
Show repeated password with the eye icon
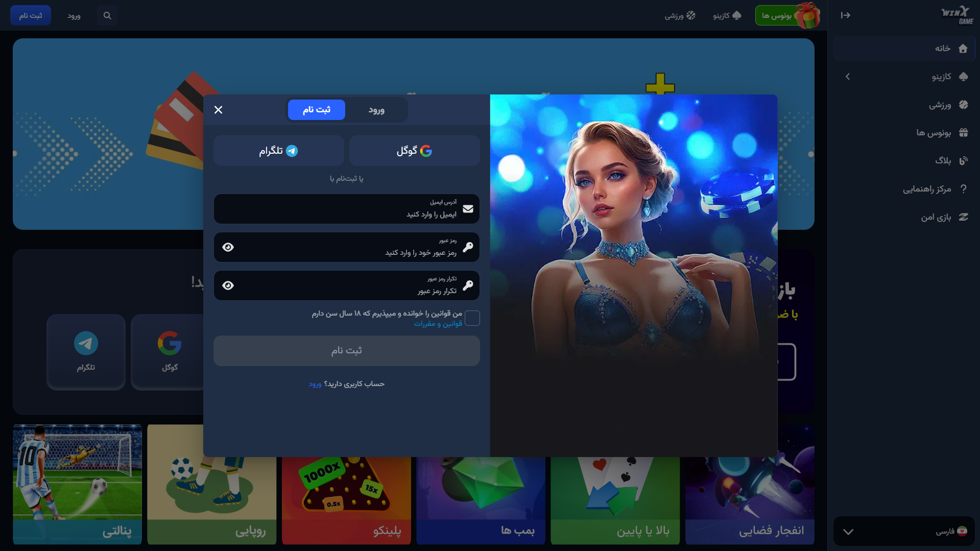pyautogui.click(x=228, y=285)
